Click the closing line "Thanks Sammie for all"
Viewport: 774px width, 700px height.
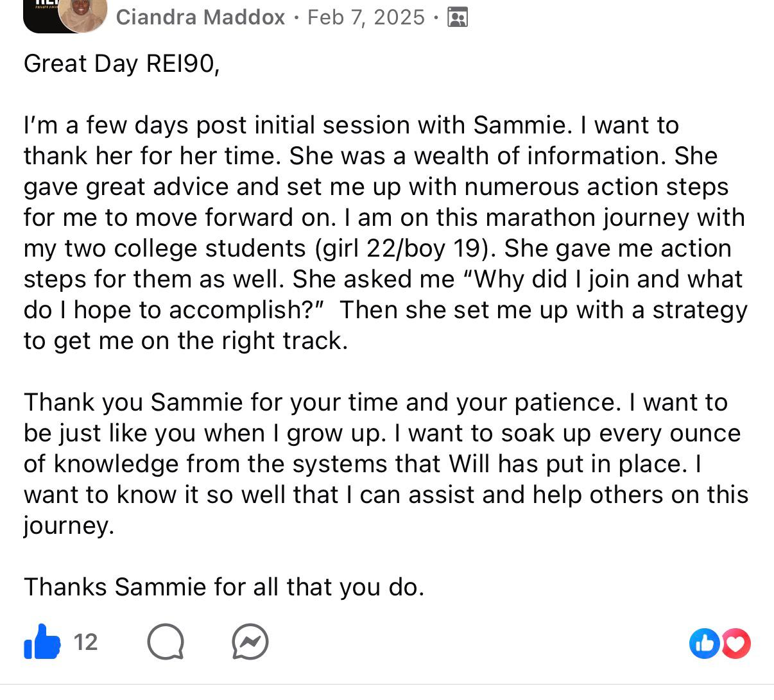[224, 587]
